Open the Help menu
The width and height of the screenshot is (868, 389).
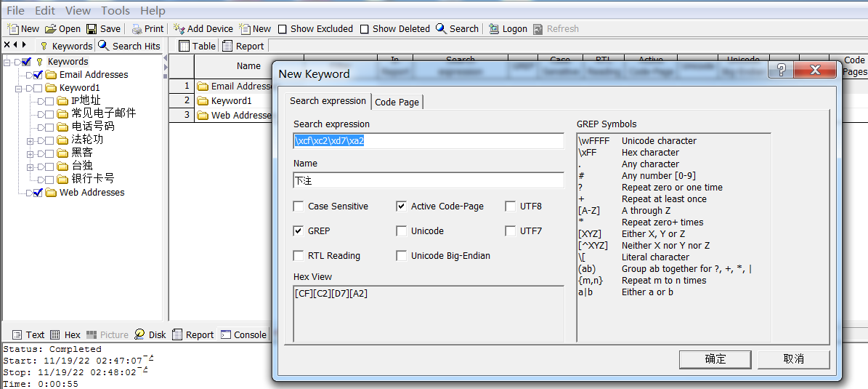pos(153,10)
